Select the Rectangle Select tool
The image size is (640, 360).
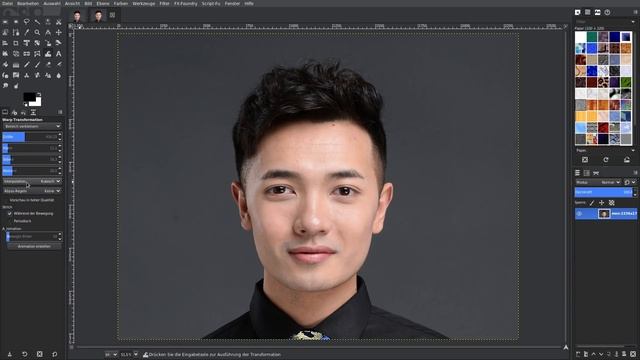pos(5,22)
